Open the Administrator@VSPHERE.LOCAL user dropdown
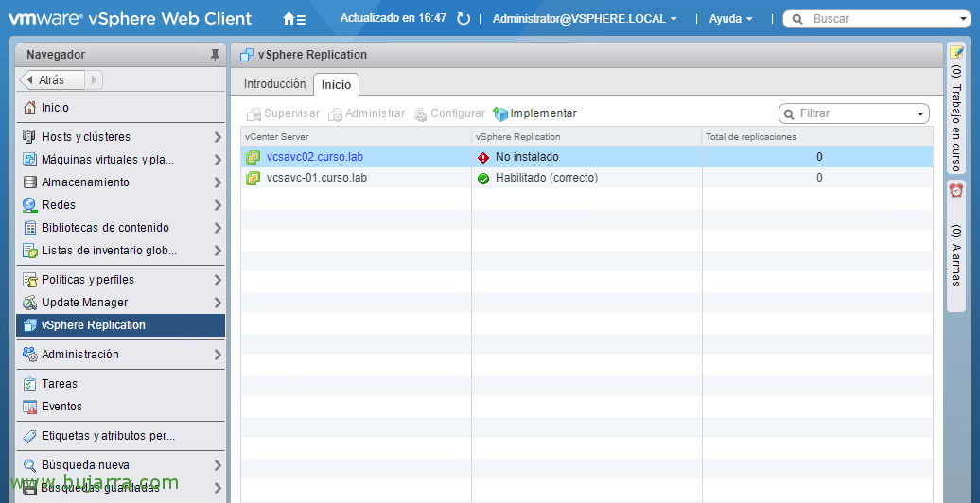Image resolution: width=980 pixels, height=503 pixels. click(x=585, y=19)
